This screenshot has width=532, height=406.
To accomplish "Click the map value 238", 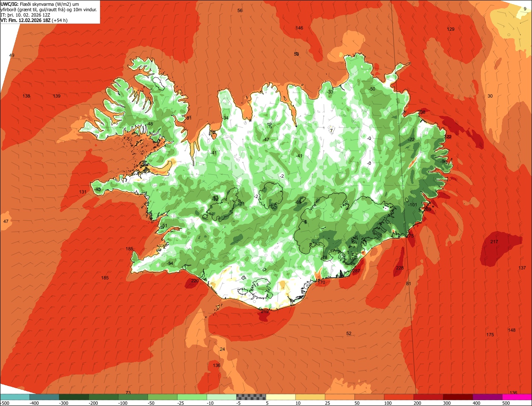I will [x=422, y=113].
